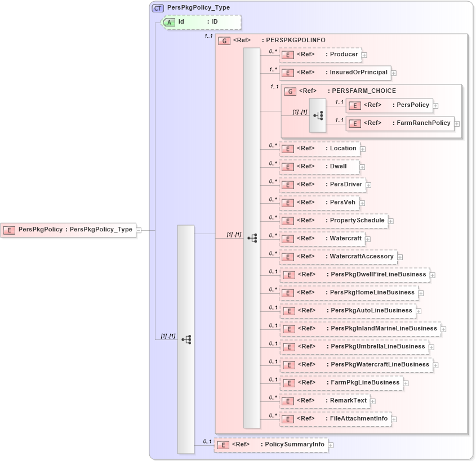
Task: Expand the PolicySummaryInfo element
Action: tap(331, 445)
